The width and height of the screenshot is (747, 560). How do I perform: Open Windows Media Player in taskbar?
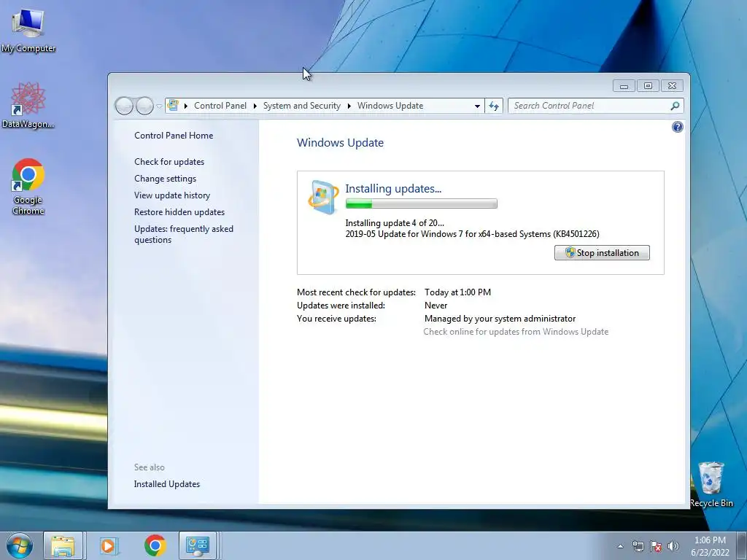point(109,545)
